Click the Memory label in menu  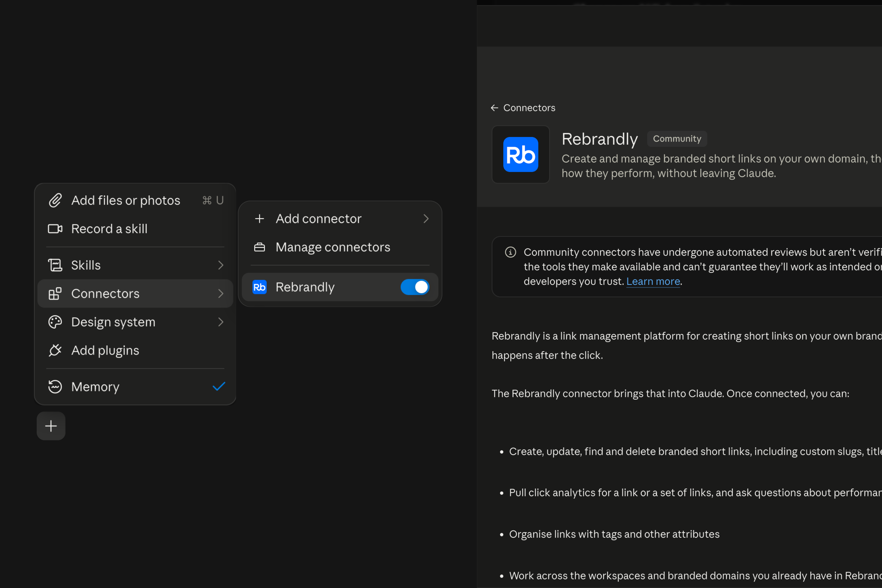pos(95,387)
